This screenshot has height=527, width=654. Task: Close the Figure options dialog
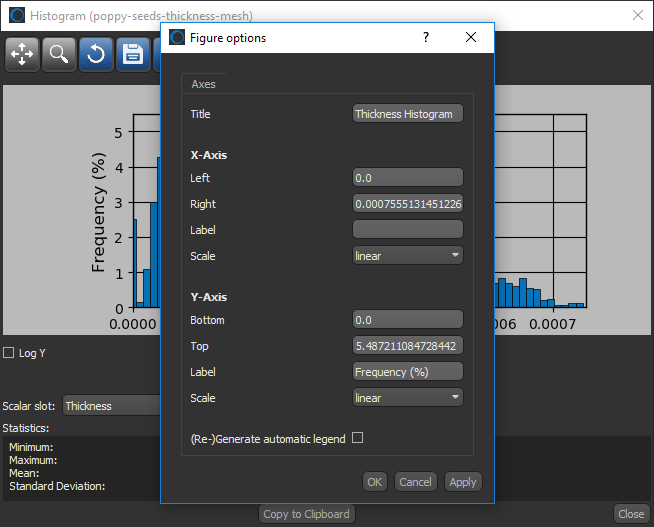coord(471,38)
